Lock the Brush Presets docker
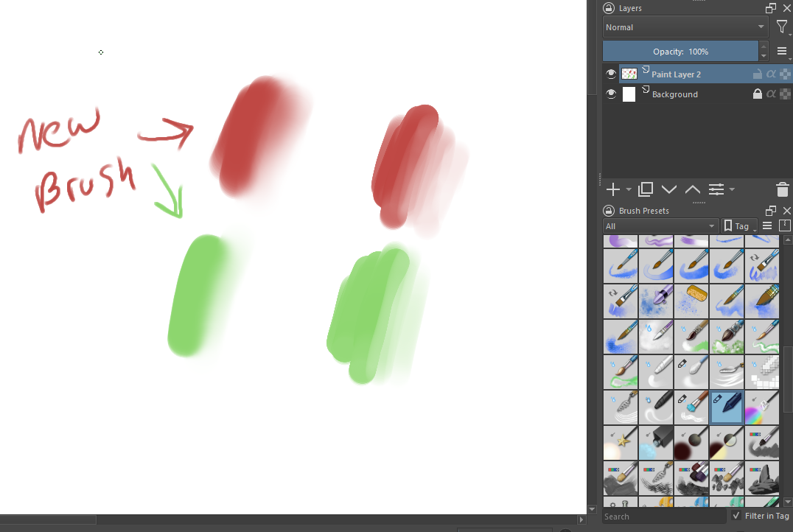 (609, 211)
